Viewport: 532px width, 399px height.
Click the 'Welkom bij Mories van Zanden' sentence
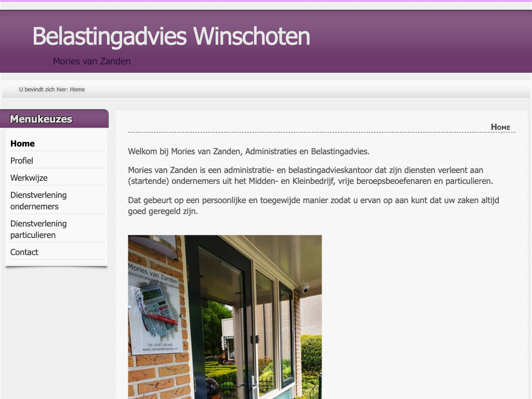(x=248, y=152)
